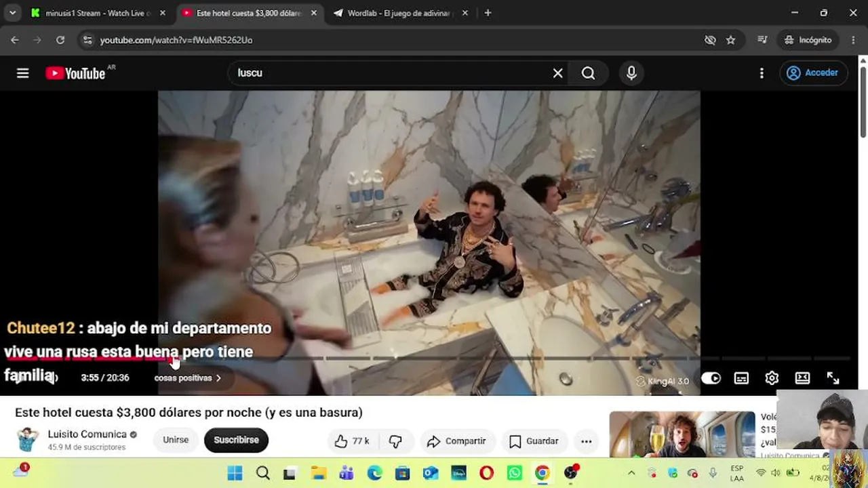This screenshot has width=868, height=488.
Task: Join the channel with Unirse
Action: [x=176, y=441]
